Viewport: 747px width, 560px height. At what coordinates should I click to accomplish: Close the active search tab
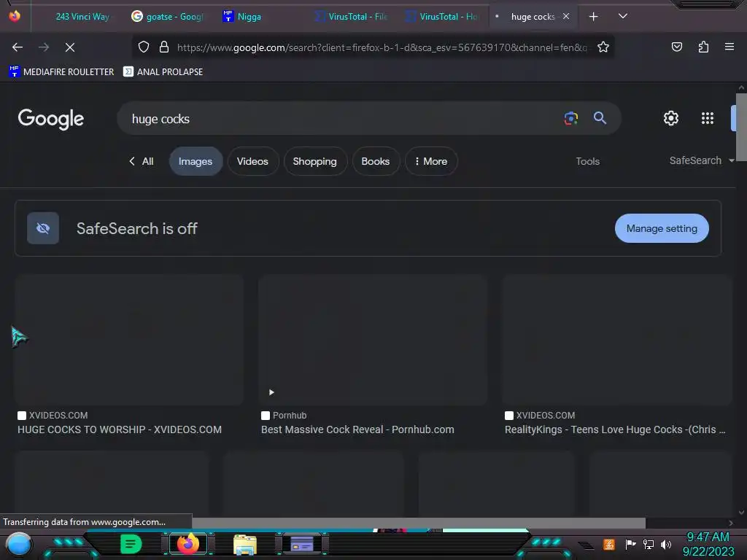566,16
